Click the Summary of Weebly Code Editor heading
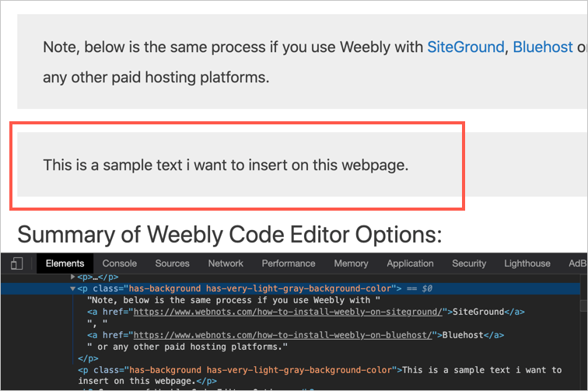 coord(229,233)
